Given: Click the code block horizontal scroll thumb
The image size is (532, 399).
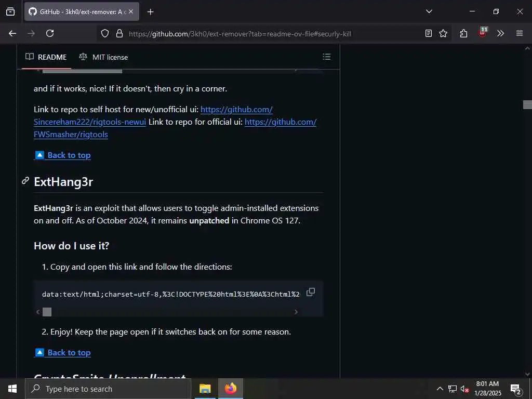Looking at the screenshot, I should (47, 312).
